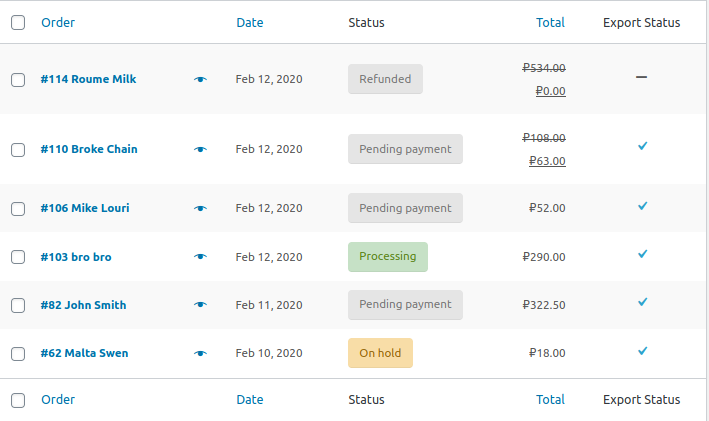Image resolution: width=709 pixels, height=421 pixels.
Task: Click the On hold status badge
Action: click(x=380, y=353)
